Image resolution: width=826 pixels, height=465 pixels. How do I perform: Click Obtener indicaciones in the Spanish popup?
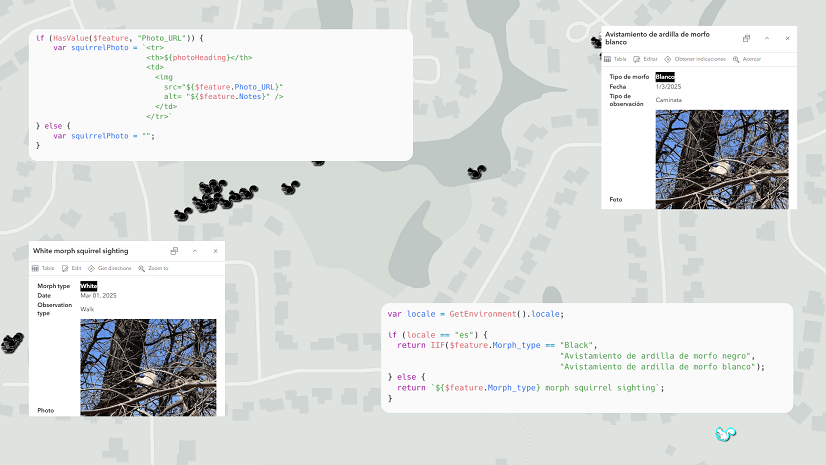click(695, 60)
